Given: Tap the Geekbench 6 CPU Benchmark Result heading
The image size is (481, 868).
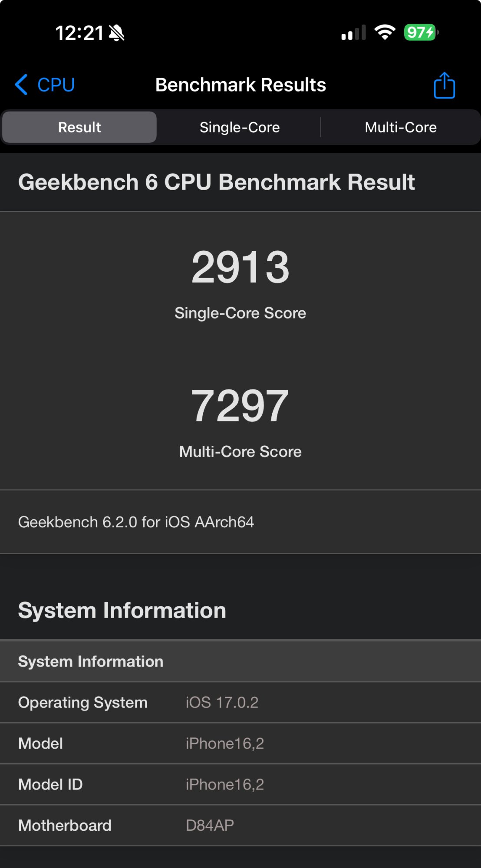Looking at the screenshot, I should pos(216,182).
